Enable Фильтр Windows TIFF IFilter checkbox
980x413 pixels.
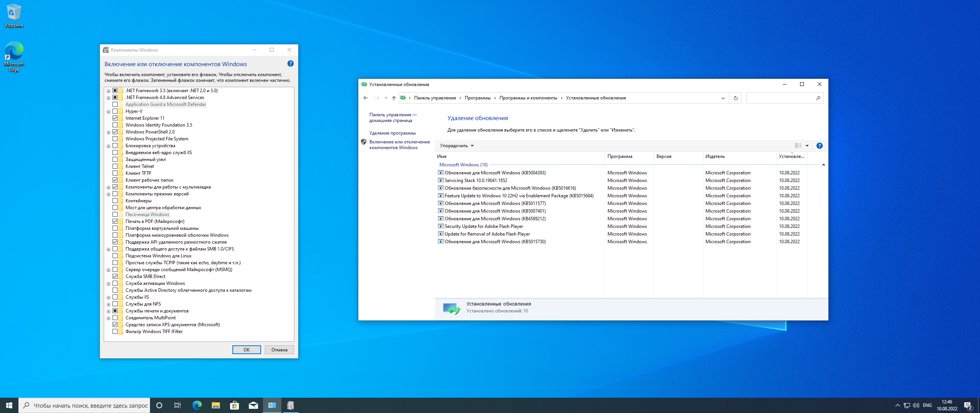[115, 332]
